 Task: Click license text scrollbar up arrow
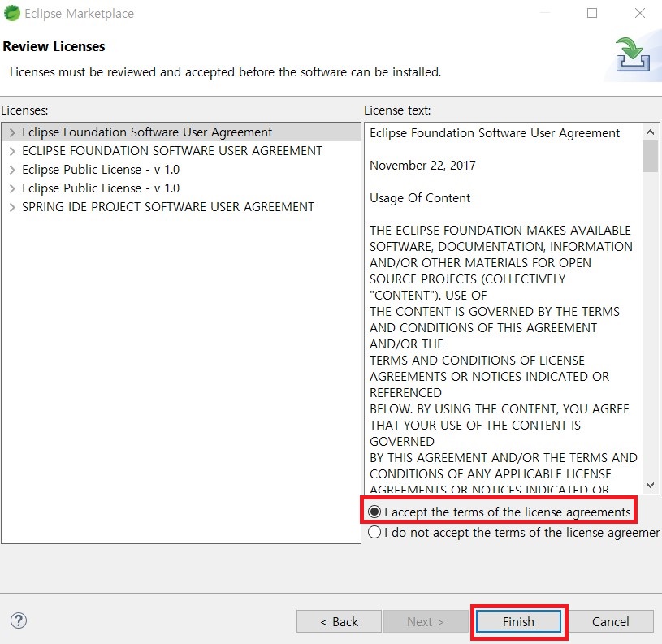tap(650, 132)
